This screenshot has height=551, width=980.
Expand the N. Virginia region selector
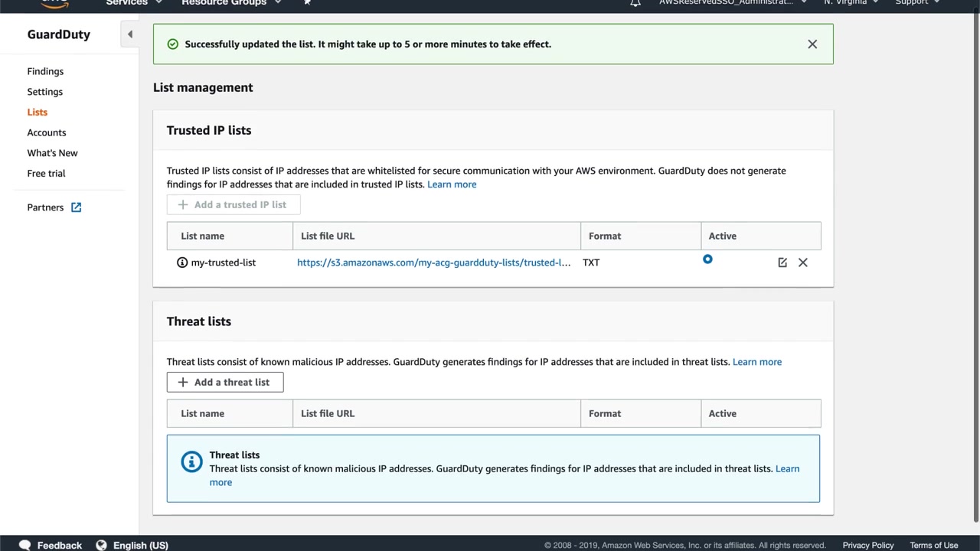pyautogui.click(x=850, y=3)
